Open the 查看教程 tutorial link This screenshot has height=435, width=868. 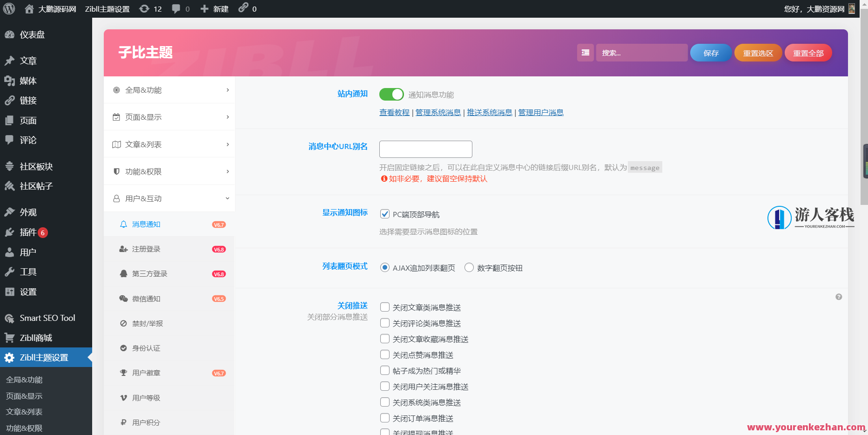point(394,112)
